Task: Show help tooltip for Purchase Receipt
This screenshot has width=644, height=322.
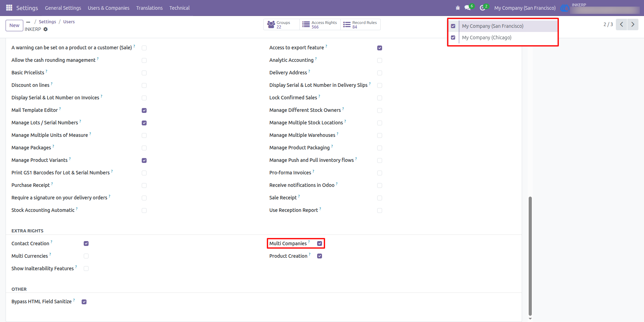Action: point(52,183)
